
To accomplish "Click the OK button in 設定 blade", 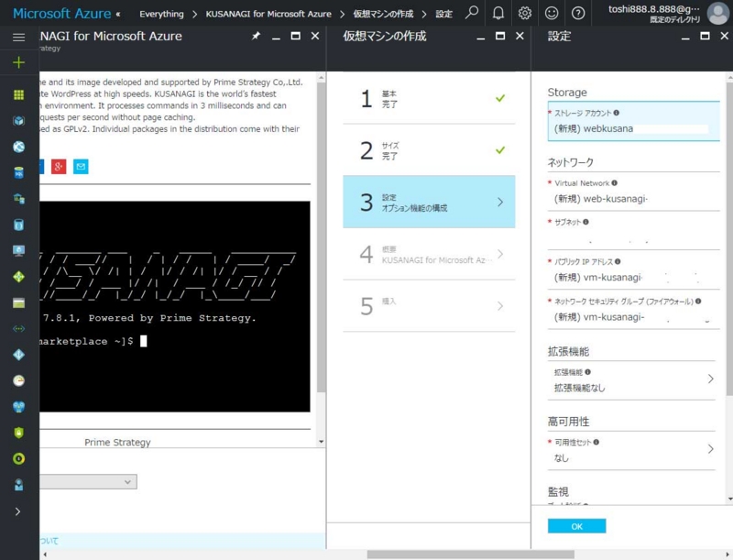I will coord(577,526).
